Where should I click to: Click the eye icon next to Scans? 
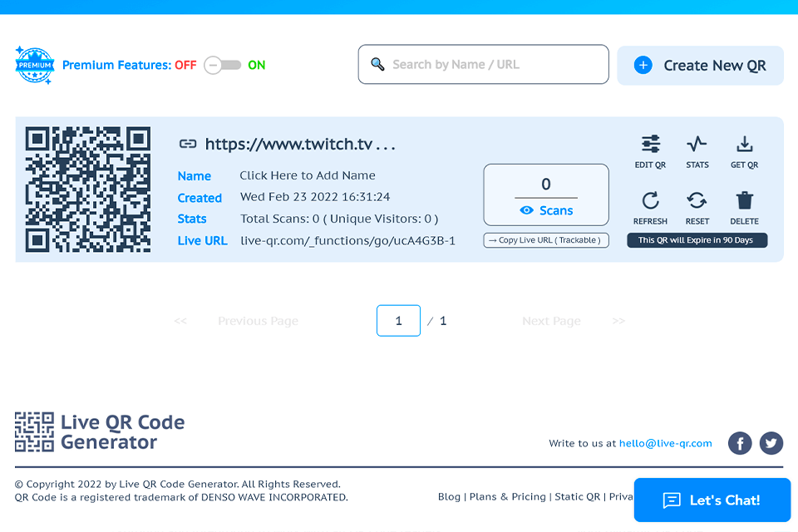526,210
